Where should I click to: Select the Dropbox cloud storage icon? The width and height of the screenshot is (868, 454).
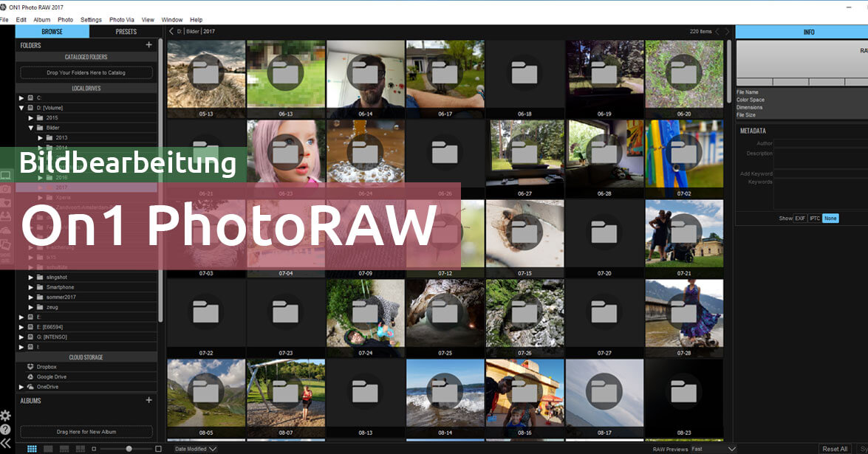31,367
